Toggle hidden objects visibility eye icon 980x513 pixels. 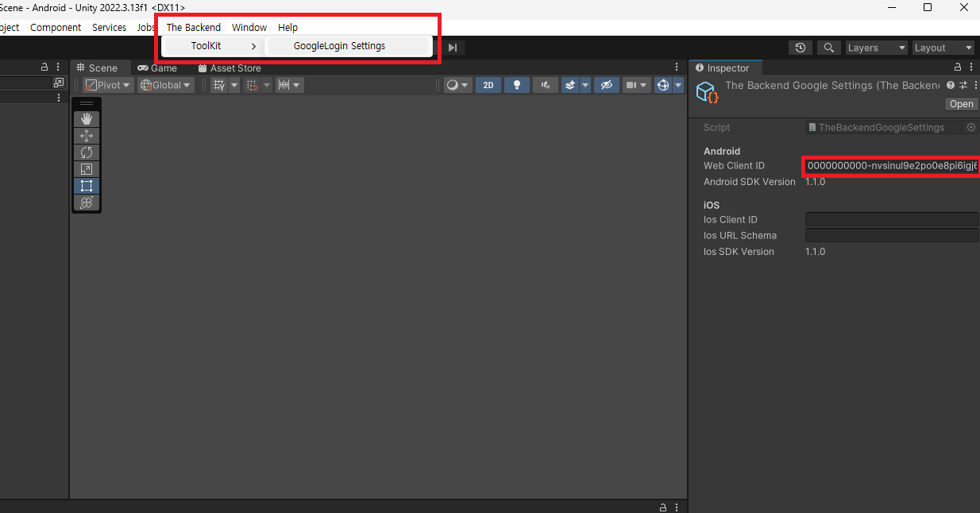click(x=606, y=85)
